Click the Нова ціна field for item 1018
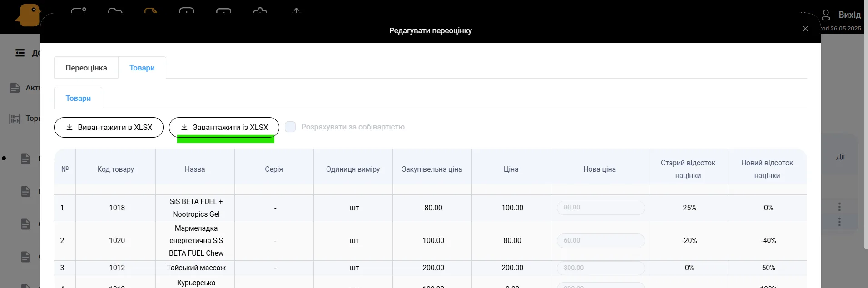 point(600,208)
